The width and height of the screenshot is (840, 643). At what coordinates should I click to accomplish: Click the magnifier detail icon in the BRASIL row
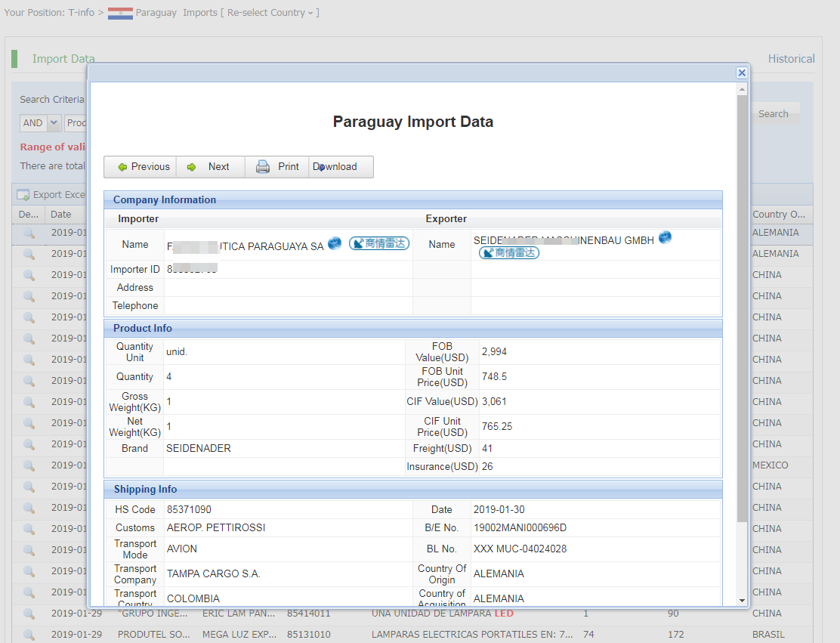tap(29, 635)
